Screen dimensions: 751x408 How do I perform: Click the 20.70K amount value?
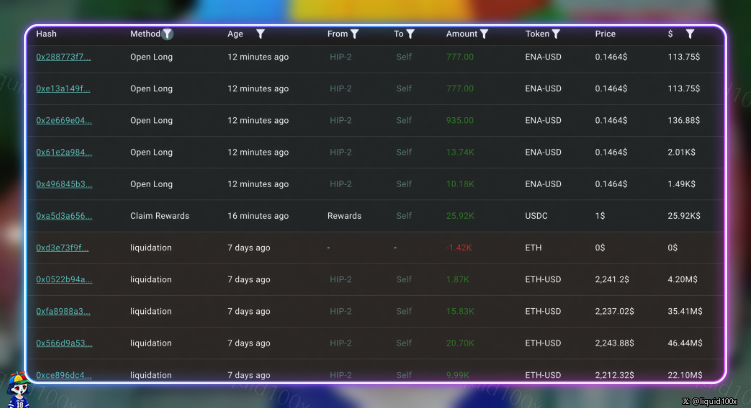pos(460,343)
